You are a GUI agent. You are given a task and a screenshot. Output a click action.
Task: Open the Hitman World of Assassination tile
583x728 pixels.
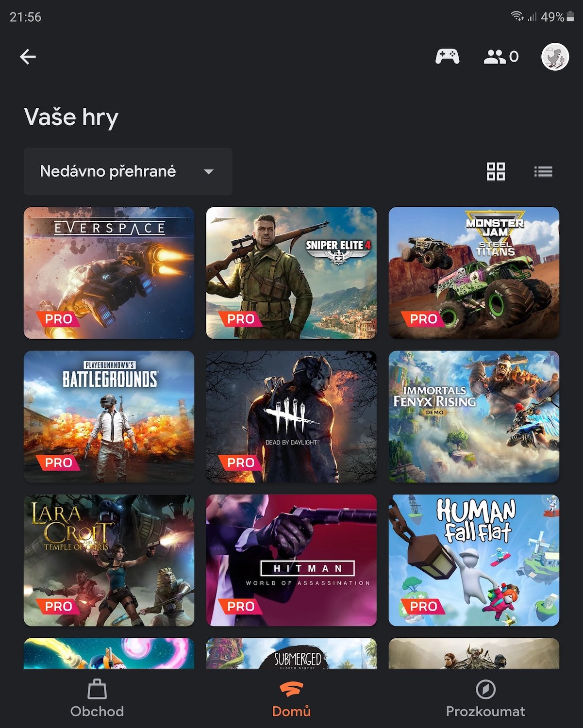tap(291, 560)
